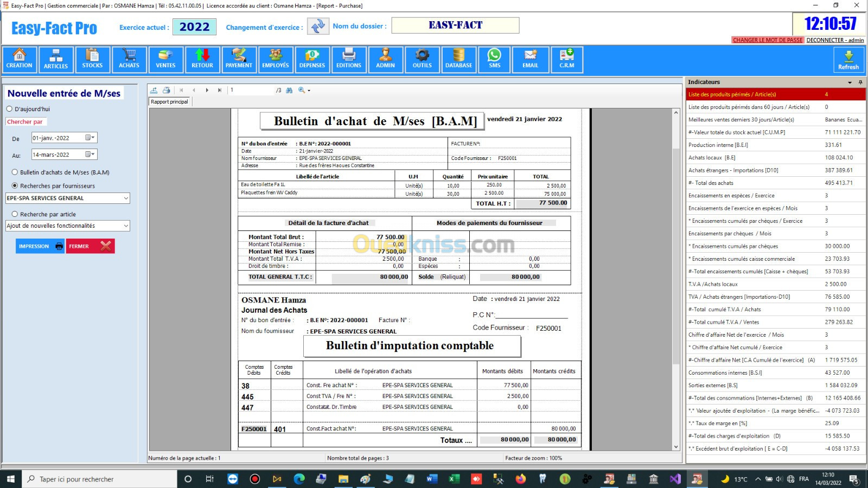
Task: Click the Refresh download arrow button
Action: pos(848,60)
